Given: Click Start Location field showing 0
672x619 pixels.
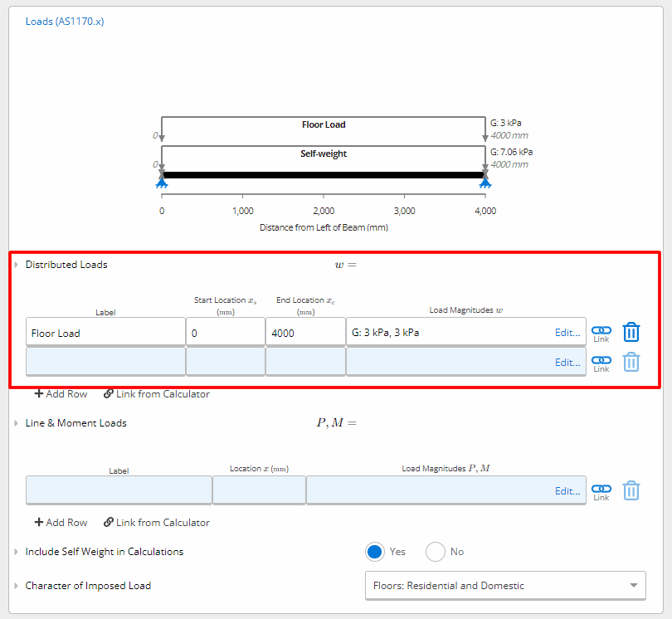Looking at the screenshot, I should (x=226, y=333).
